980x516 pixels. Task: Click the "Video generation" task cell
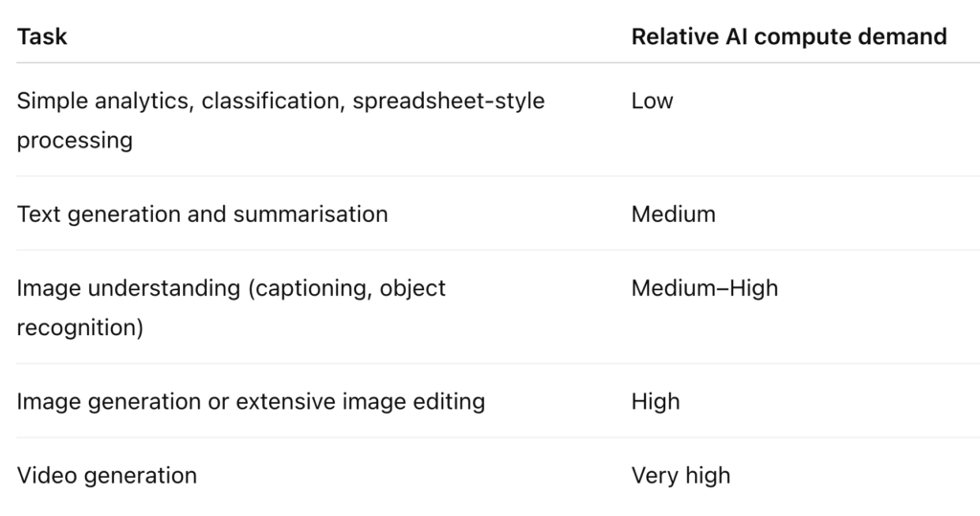pyautogui.click(x=107, y=476)
